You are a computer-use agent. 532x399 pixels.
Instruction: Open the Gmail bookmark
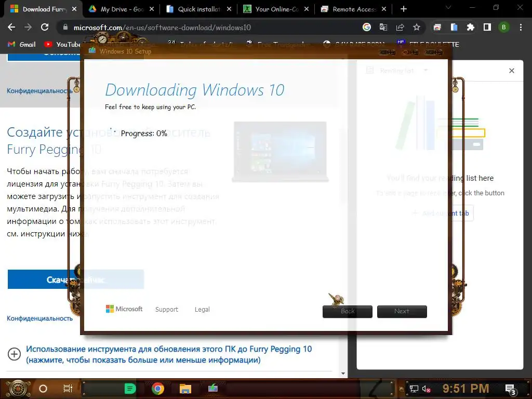(21, 45)
